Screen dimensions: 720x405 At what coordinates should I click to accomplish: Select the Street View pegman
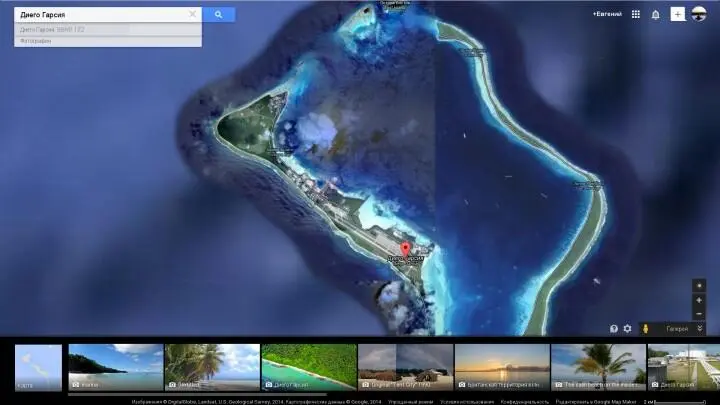pos(646,328)
